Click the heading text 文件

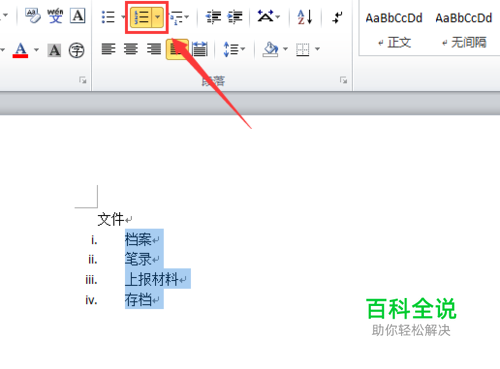coord(111,219)
